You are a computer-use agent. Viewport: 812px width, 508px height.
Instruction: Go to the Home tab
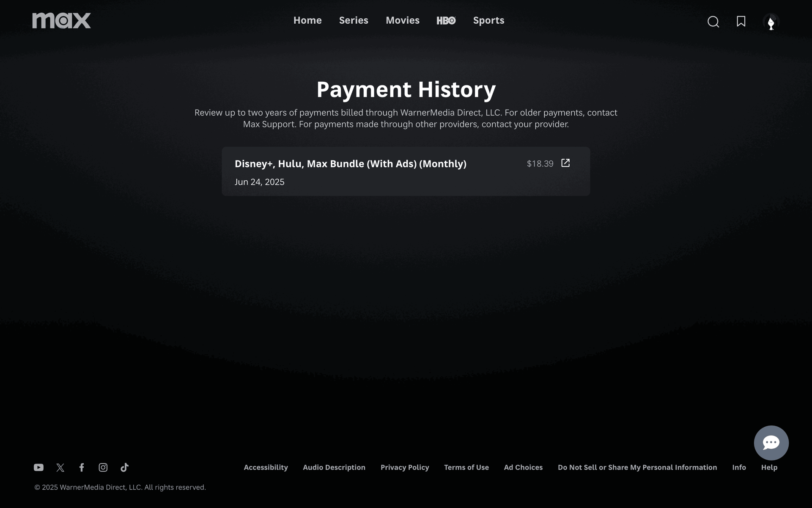tap(307, 20)
